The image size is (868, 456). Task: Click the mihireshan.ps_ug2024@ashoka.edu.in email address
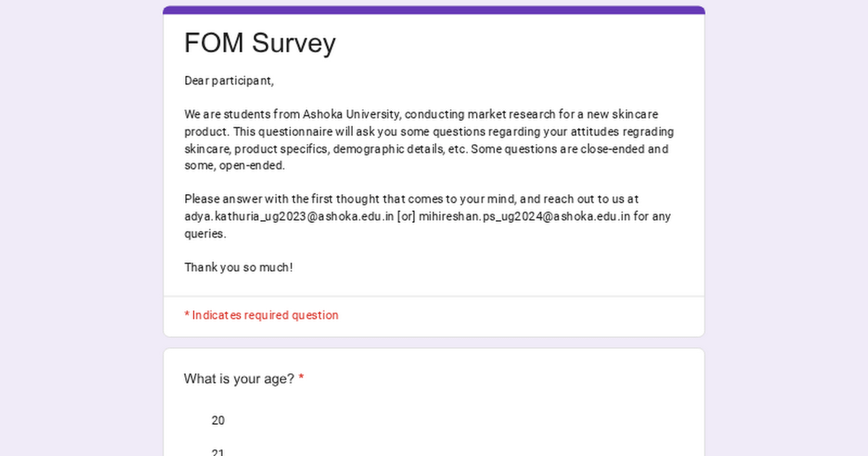tap(524, 216)
